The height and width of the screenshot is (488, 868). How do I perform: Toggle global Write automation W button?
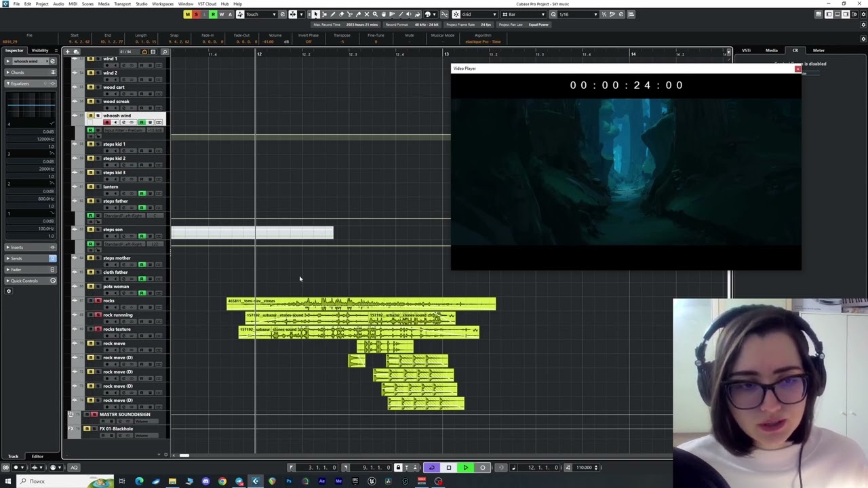[x=222, y=14]
